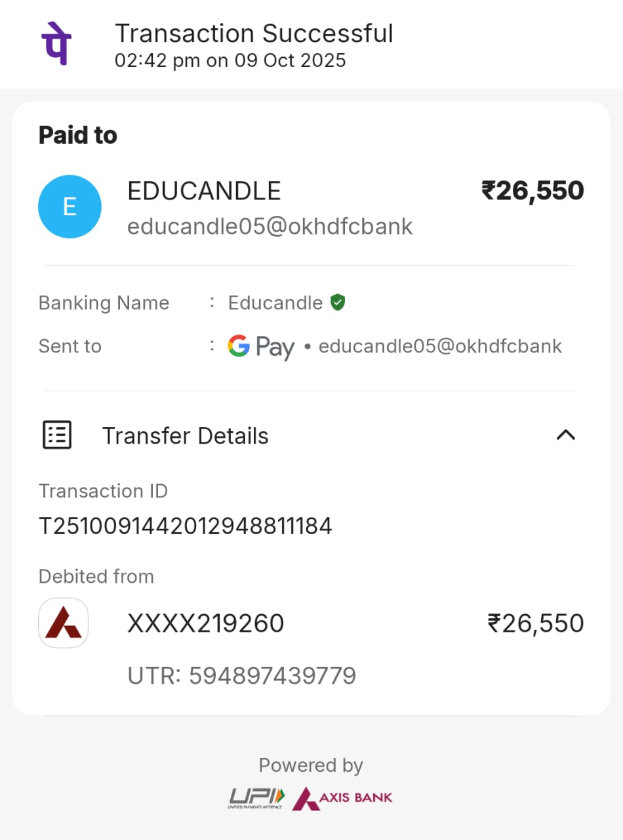Tap the Axis Bank footer logo
This screenshot has height=840, width=623.
[x=342, y=798]
